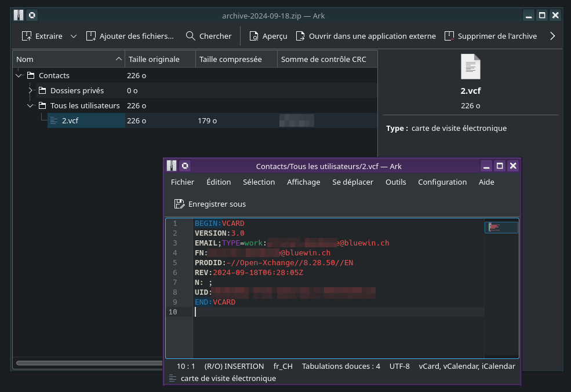Click the Chercher magnifier icon
Screen dimensions: 571x392
pyautogui.click(x=191, y=36)
